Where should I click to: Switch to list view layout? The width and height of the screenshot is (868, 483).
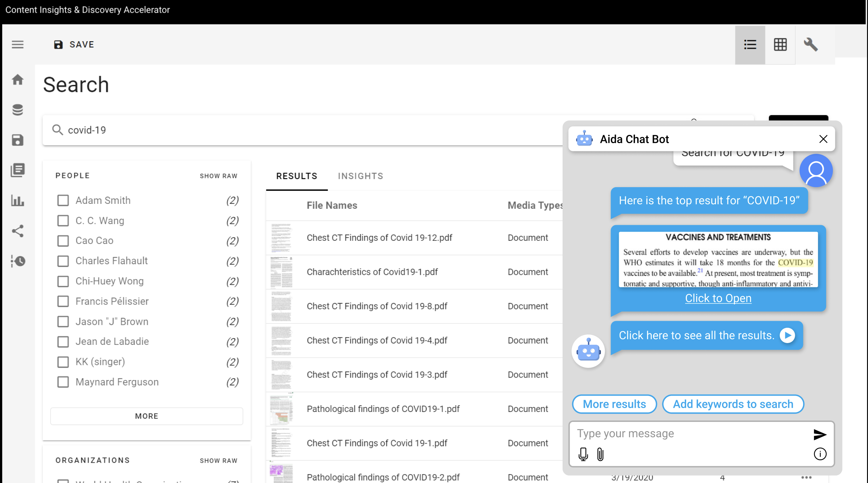coord(750,45)
